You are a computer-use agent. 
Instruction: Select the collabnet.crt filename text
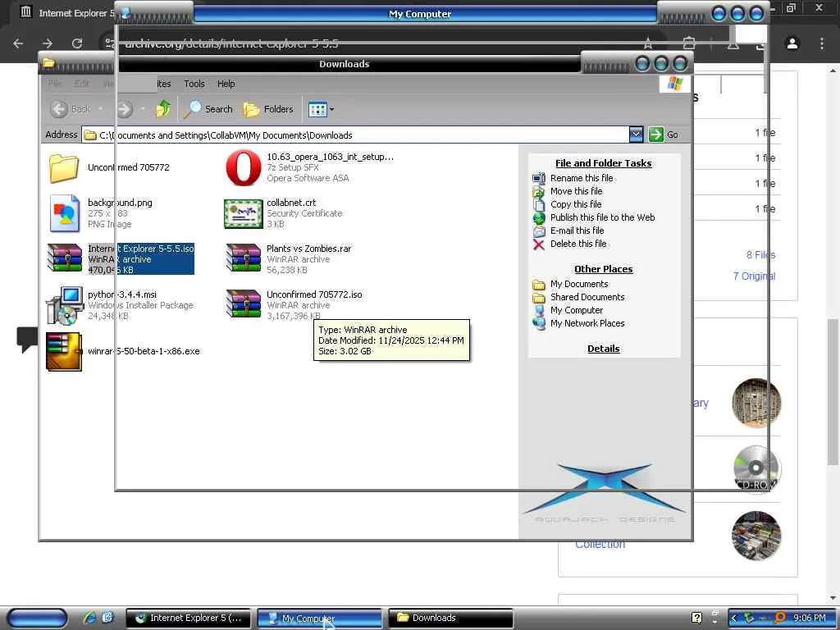point(291,203)
